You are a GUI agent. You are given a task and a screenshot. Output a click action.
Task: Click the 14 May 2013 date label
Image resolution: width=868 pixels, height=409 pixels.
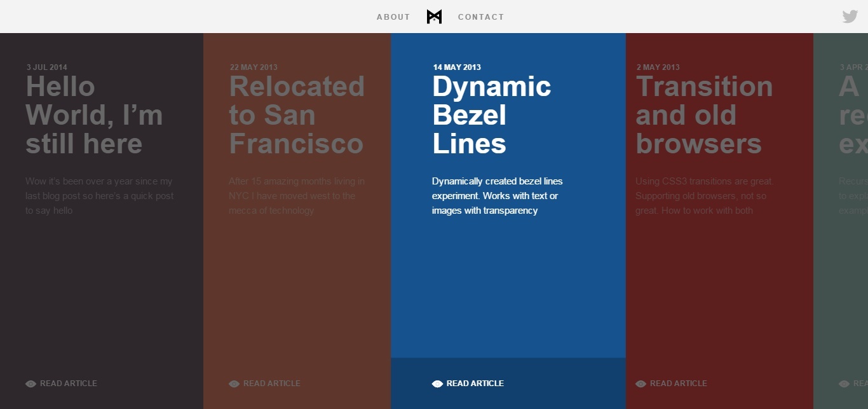point(457,67)
